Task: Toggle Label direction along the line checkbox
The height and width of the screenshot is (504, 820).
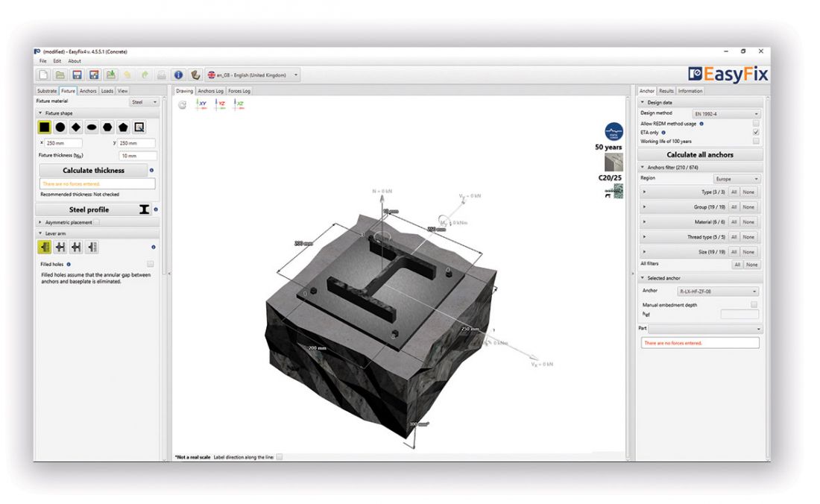Action: click(280, 457)
